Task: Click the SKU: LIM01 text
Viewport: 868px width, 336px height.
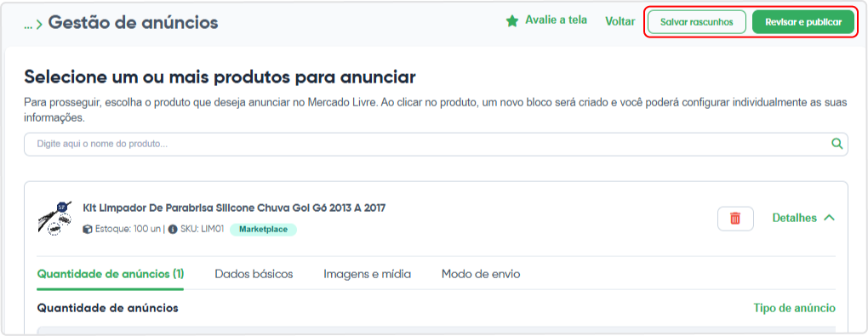Action: (x=202, y=229)
